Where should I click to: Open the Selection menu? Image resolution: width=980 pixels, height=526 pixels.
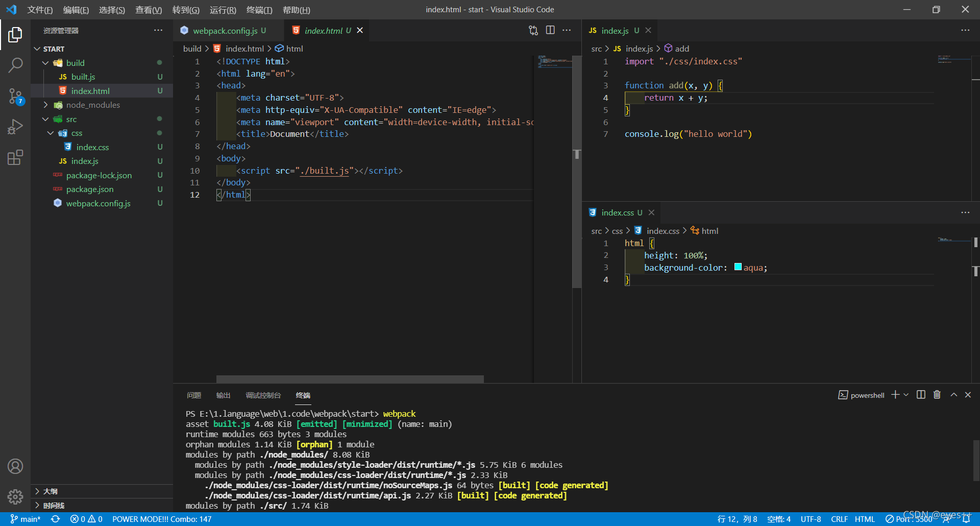pyautogui.click(x=112, y=10)
